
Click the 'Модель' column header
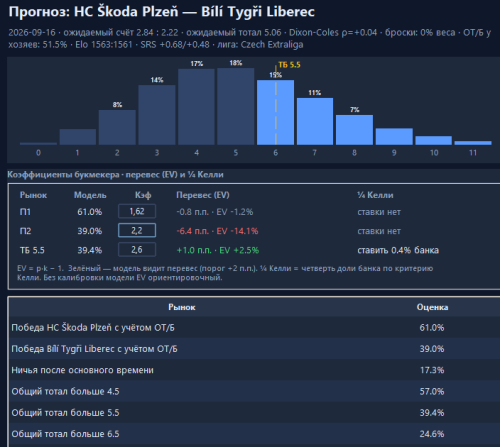pos(90,195)
